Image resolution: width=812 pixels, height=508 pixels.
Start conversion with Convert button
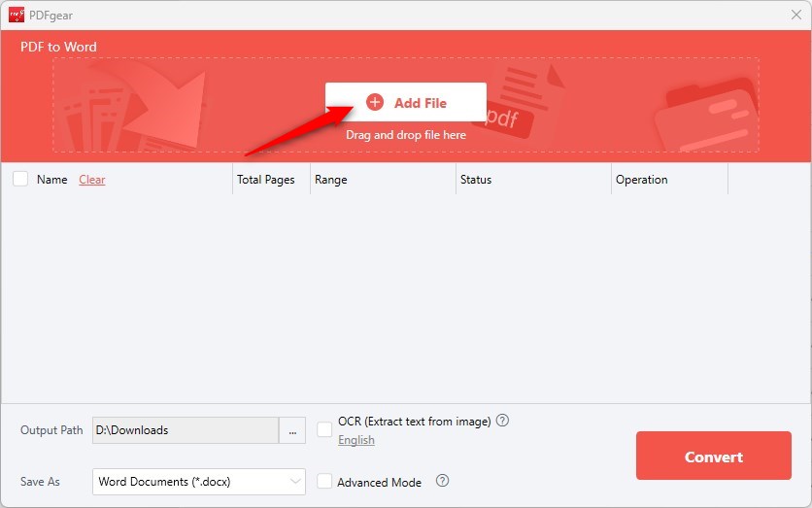[x=714, y=456]
